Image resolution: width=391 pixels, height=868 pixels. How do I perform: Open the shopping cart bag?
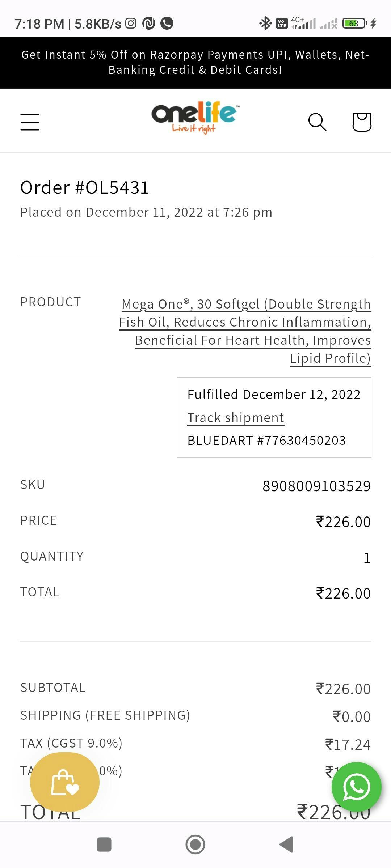tap(362, 122)
